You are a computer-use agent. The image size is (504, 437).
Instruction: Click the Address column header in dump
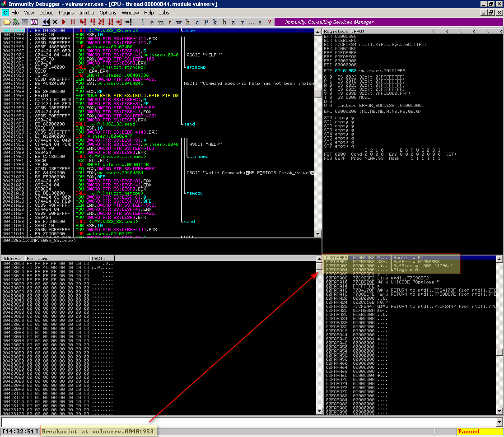[13, 258]
